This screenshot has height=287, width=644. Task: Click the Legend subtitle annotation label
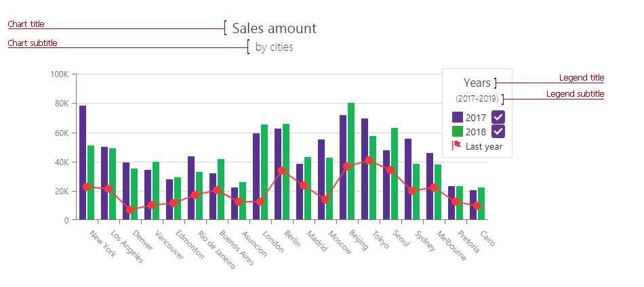click(x=575, y=94)
